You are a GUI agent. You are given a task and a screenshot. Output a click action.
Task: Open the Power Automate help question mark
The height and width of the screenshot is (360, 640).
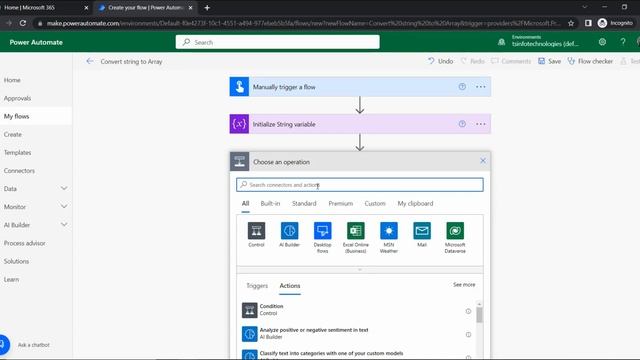(623, 42)
